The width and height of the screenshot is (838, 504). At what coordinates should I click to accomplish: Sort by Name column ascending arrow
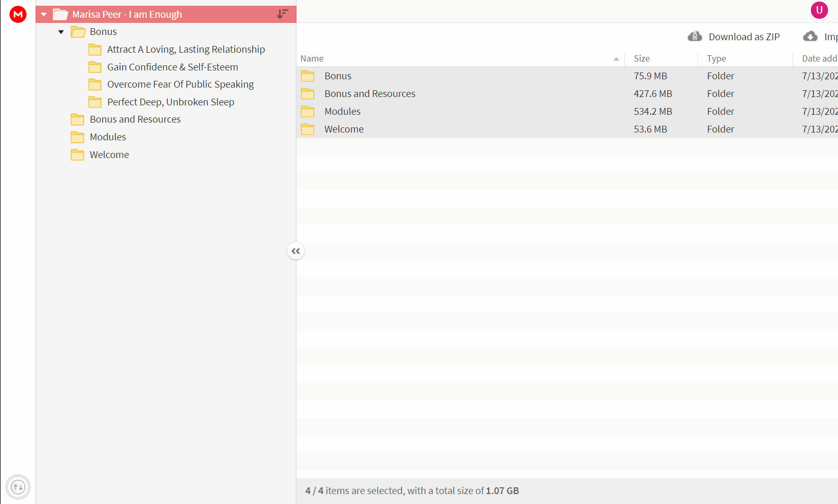[616, 59]
